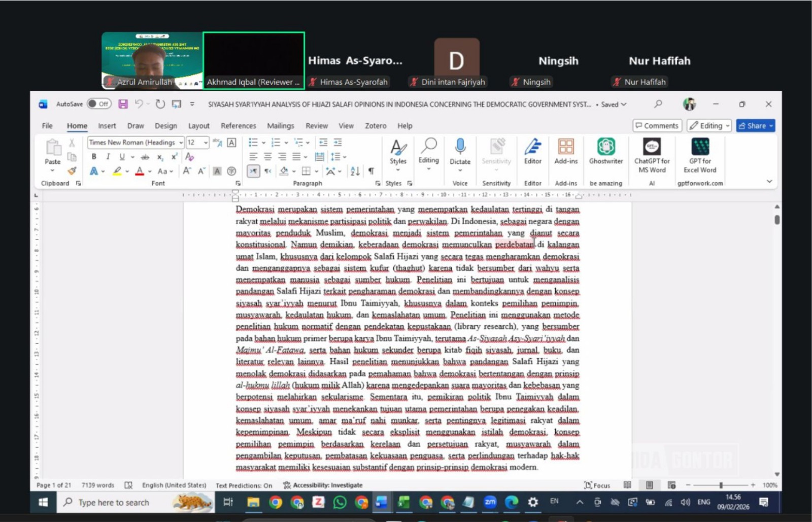The image size is (812, 522).
Task: Switch to the Zotero tab
Action: tap(376, 126)
